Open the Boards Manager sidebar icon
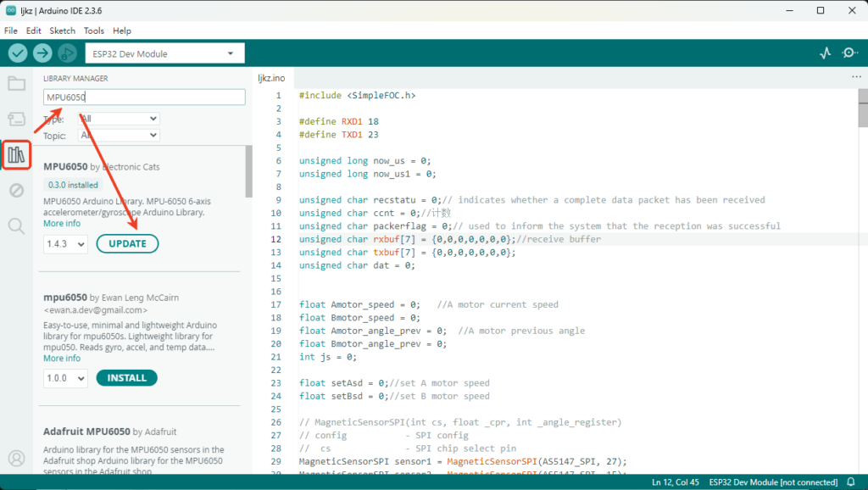Viewport: 868px width, 490px height. 16,119
